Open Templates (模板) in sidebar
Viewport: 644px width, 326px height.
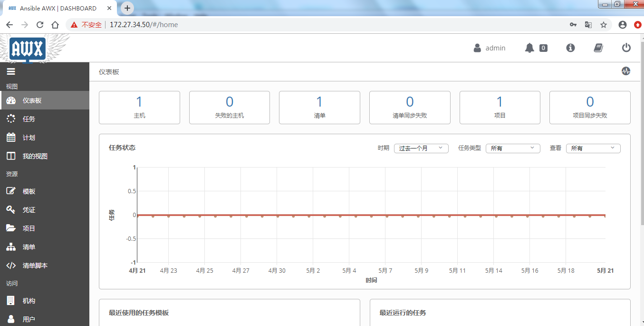pyautogui.click(x=45, y=191)
